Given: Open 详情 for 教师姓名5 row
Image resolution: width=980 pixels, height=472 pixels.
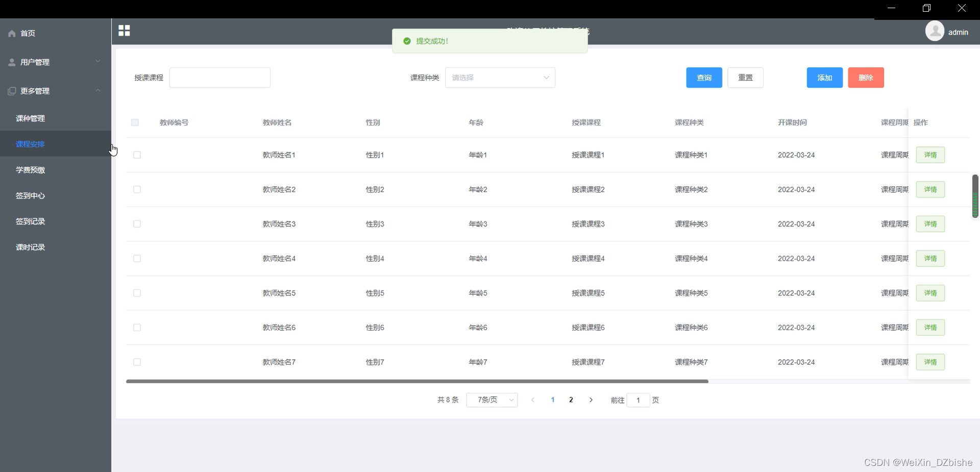Looking at the screenshot, I should (930, 293).
